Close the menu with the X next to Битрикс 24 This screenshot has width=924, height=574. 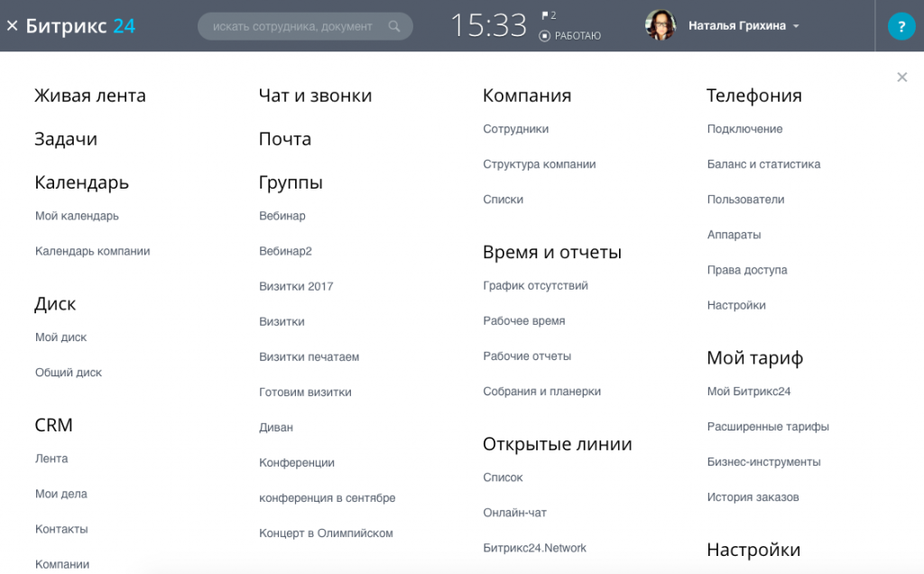13,26
